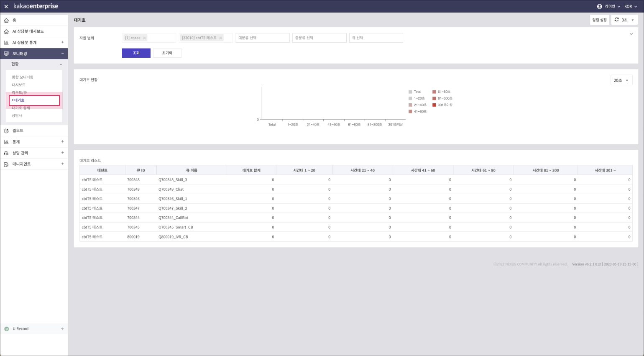Click the AI 상담봇 통계 chart icon
Screen dimensions: 644x356
coord(6,43)
